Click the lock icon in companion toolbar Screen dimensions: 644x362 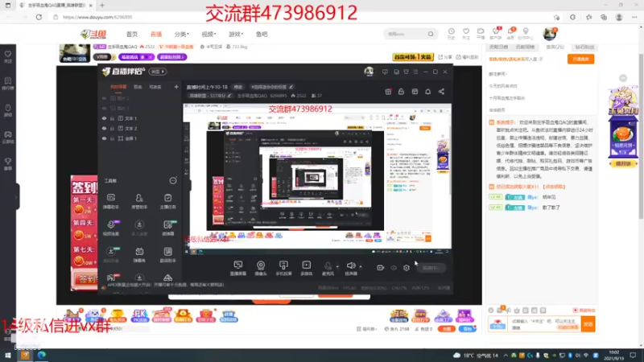click(401, 92)
